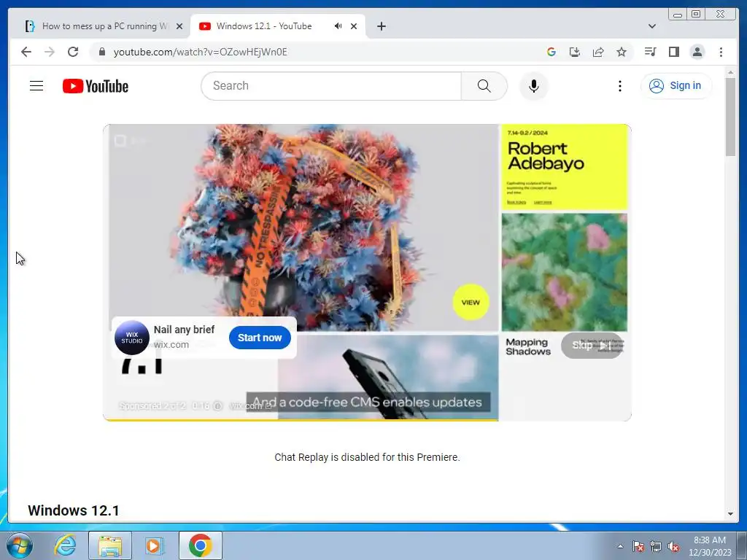Click the scrollbar up arrow
The width and height of the screenshot is (747, 560).
730,72
